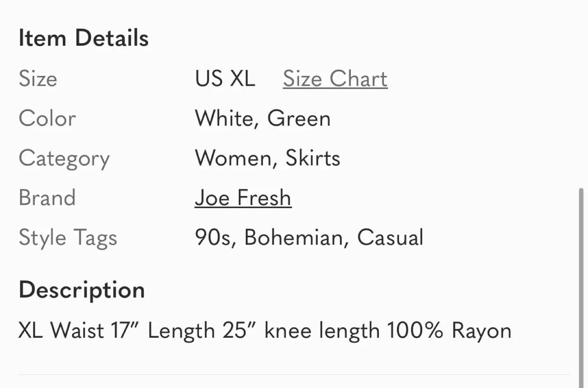The height and width of the screenshot is (388, 588).
Task: Select the Casual style tag
Action: pyautogui.click(x=390, y=237)
